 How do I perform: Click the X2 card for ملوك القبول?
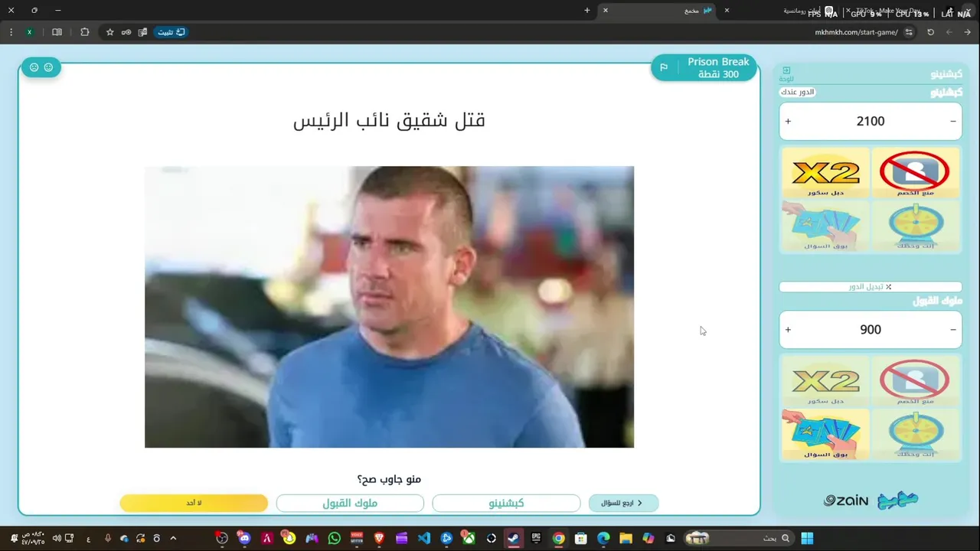point(825,381)
